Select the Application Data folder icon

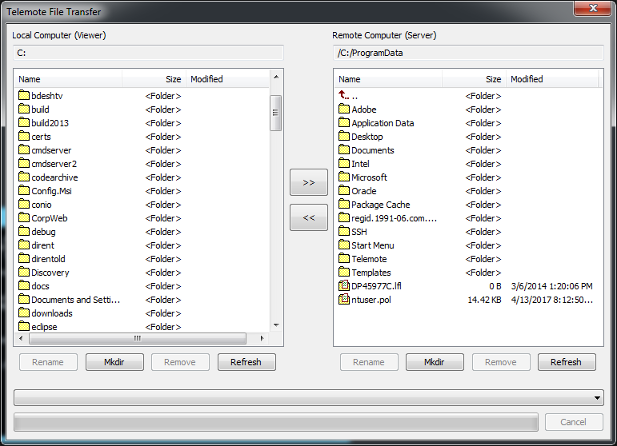pos(344,122)
